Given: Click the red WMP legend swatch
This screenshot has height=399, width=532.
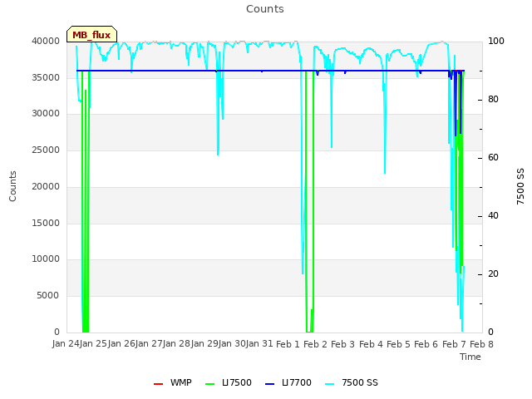Looking at the screenshot, I should click(x=158, y=384).
